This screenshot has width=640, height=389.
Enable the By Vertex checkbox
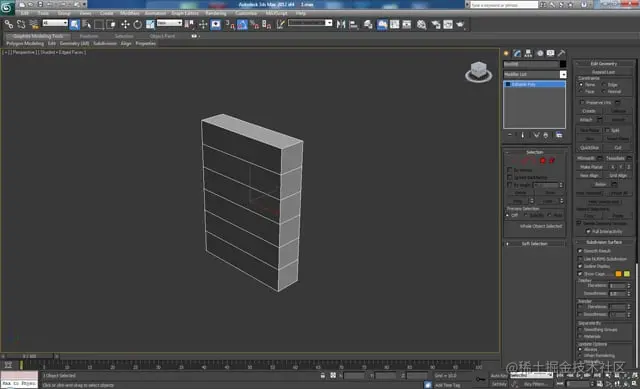click(x=509, y=170)
